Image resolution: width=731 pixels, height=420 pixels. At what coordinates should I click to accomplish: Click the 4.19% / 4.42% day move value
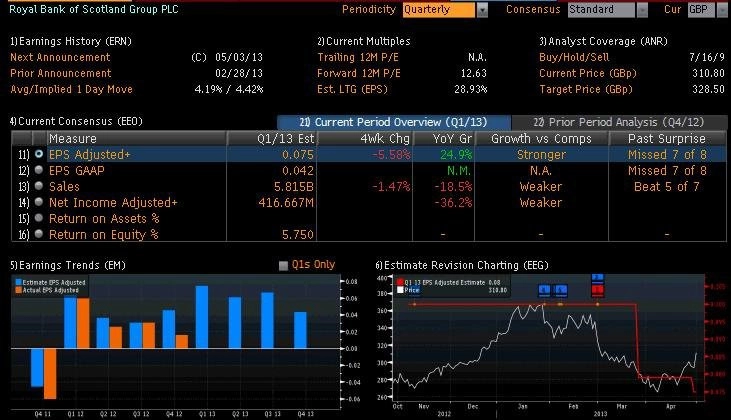[x=229, y=89]
